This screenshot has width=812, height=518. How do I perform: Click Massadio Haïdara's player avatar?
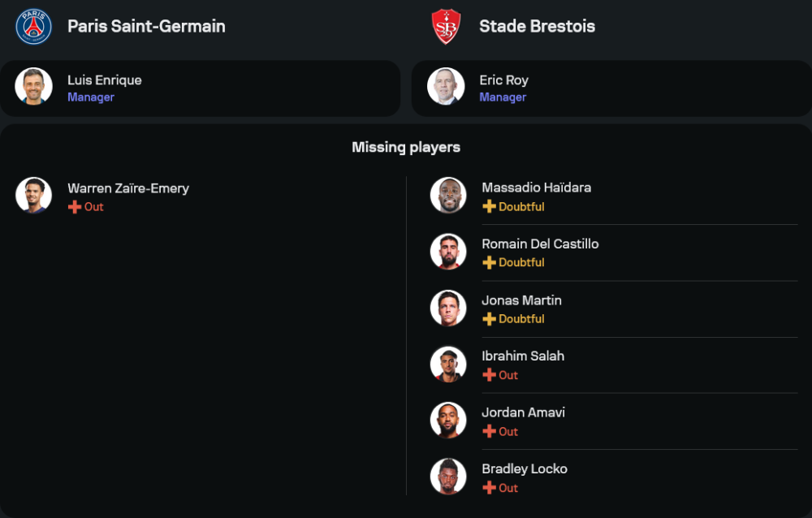(448, 196)
